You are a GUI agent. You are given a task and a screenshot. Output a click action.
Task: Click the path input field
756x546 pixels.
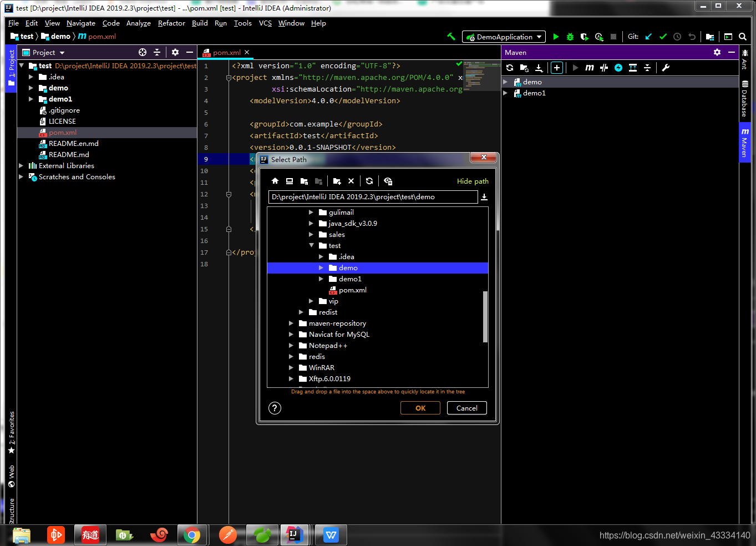point(373,197)
